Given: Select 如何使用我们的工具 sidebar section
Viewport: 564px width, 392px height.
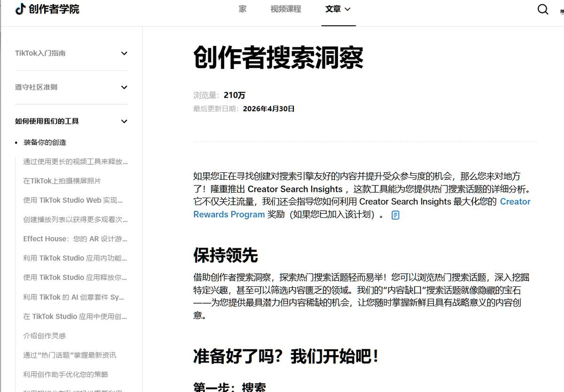Looking at the screenshot, I should [47, 121].
